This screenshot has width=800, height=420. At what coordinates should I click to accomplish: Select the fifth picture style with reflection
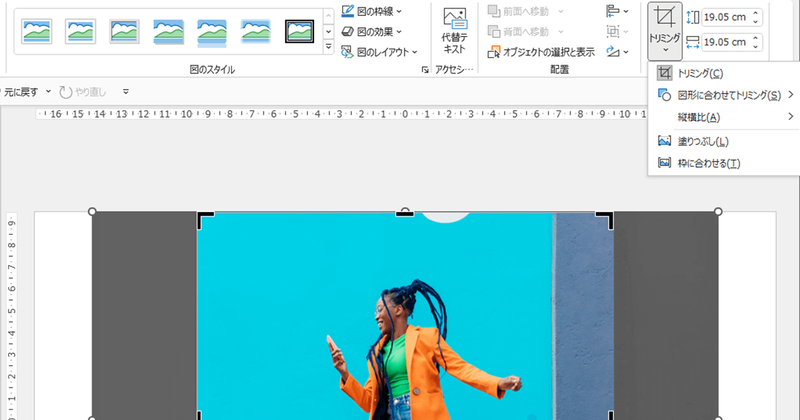coord(212,33)
